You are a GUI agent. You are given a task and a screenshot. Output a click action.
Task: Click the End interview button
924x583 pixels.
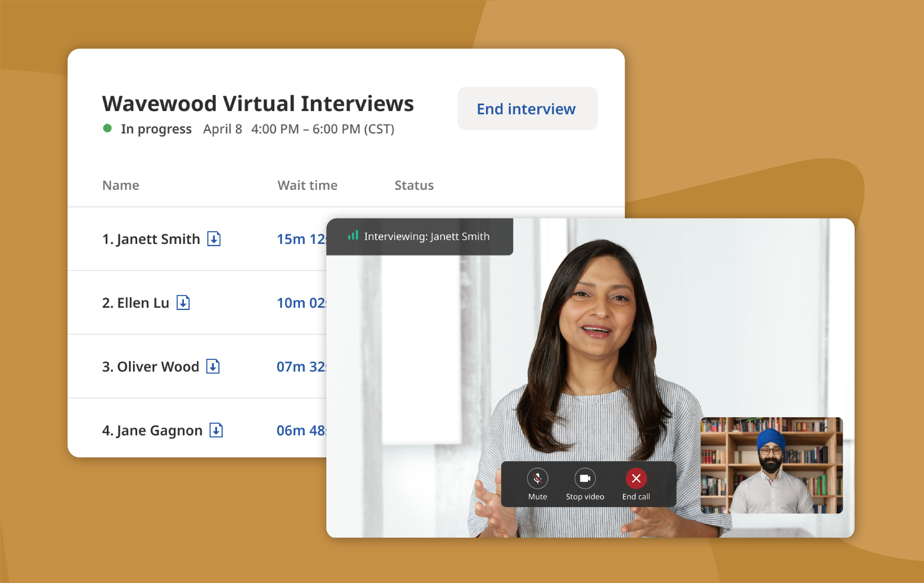[527, 108]
